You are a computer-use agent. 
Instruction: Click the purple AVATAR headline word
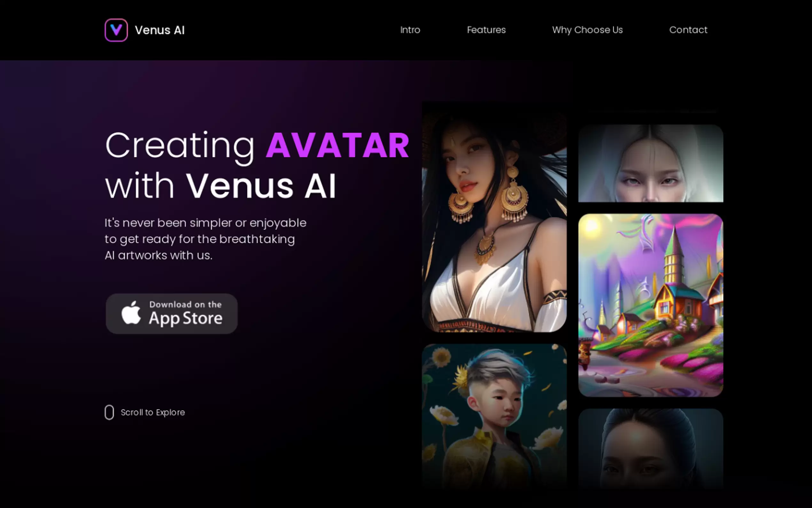coord(337,146)
